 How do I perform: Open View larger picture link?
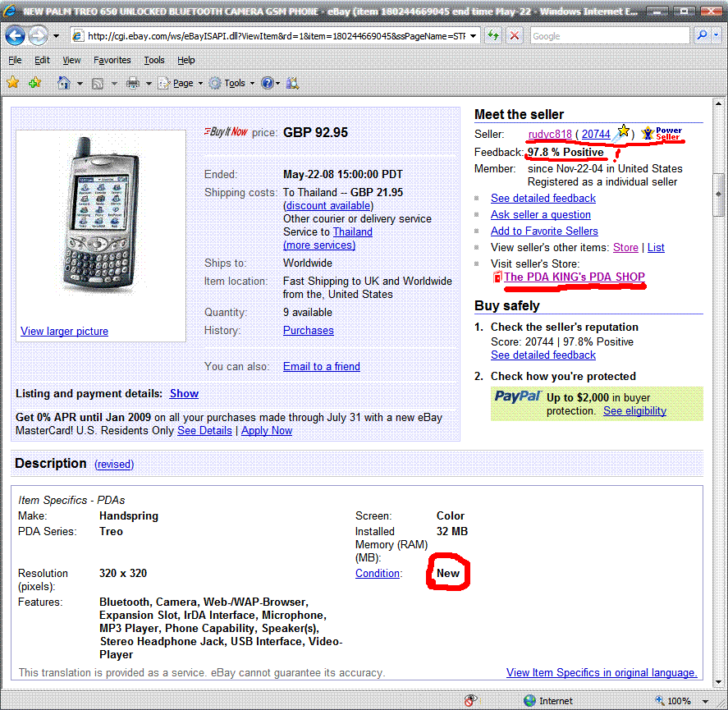65,331
